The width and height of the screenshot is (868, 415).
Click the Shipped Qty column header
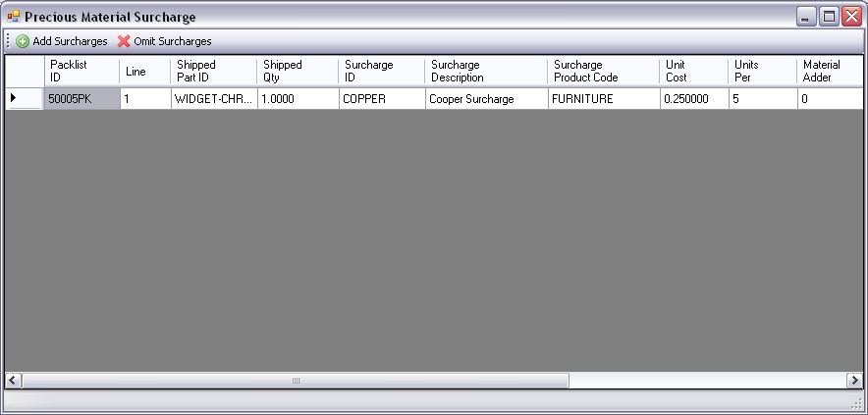click(298, 71)
